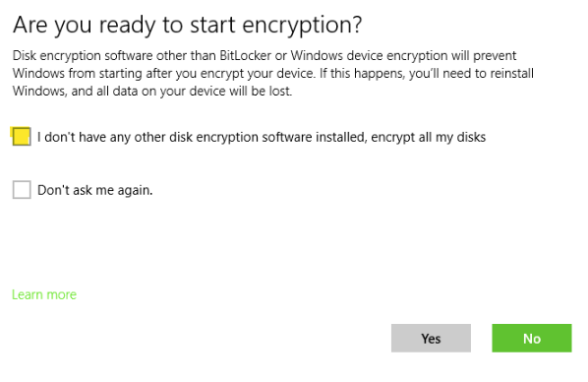Click the "Don't ask me again." label text

coord(94,190)
